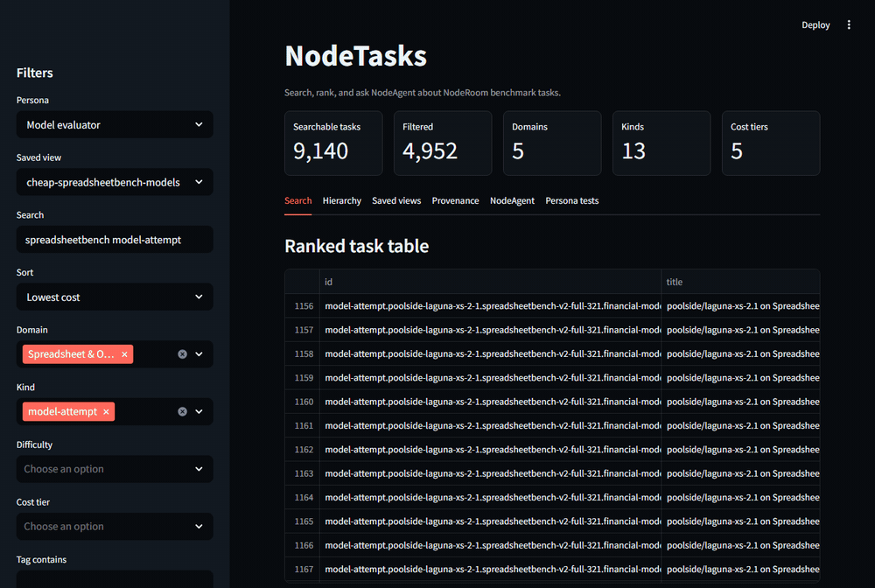Select the title cell in row 1162
The width and height of the screenshot is (875, 588).
[x=740, y=450]
